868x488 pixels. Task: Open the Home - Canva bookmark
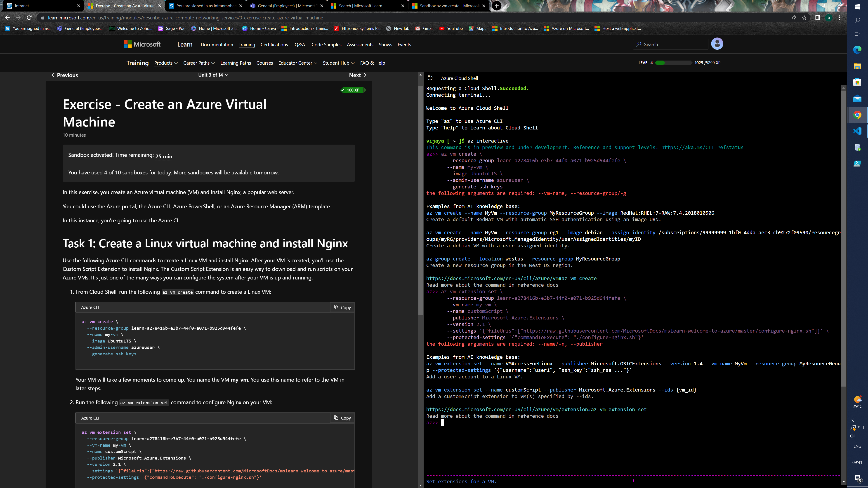pyautogui.click(x=259, y=29)
